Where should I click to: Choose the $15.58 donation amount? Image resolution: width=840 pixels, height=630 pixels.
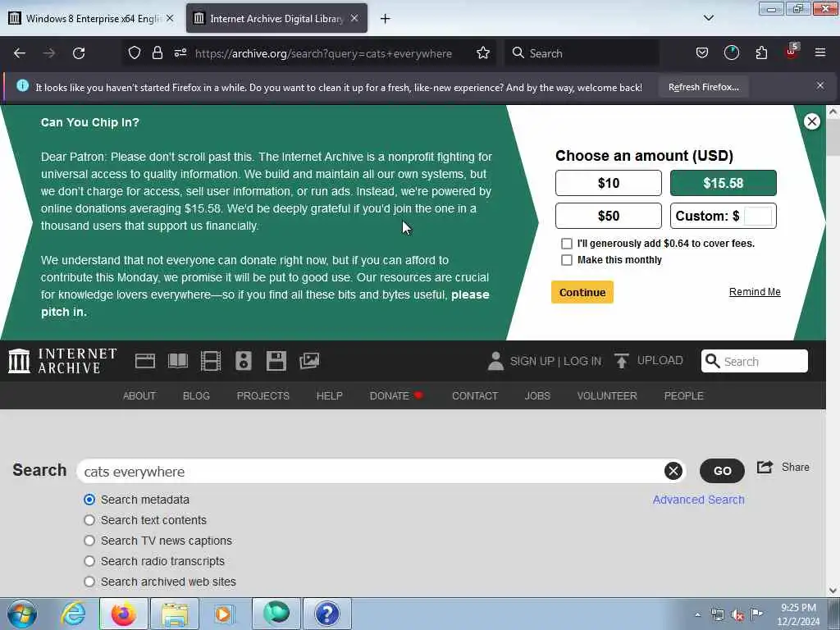pyautogui.click(x=724, y=183)
